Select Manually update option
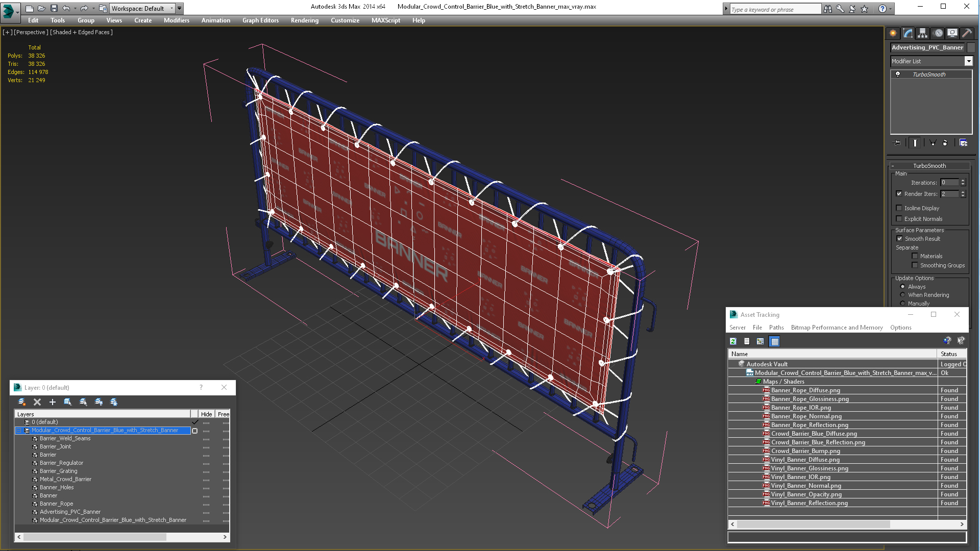 coord(902,304)
